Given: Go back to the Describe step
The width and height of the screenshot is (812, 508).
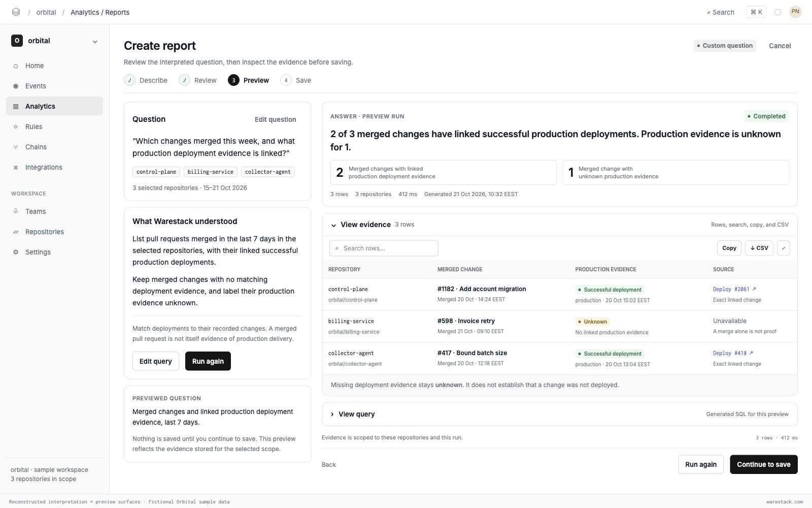Looking at the screenshot, I should (146, 80).
